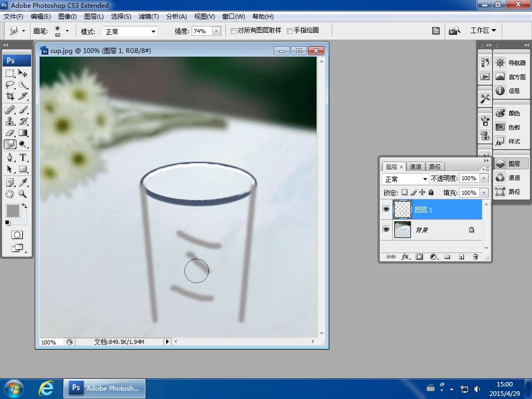Click the Delete layer trash icon
The height and width of the screenshot is (399, 532).
[475, 257]
